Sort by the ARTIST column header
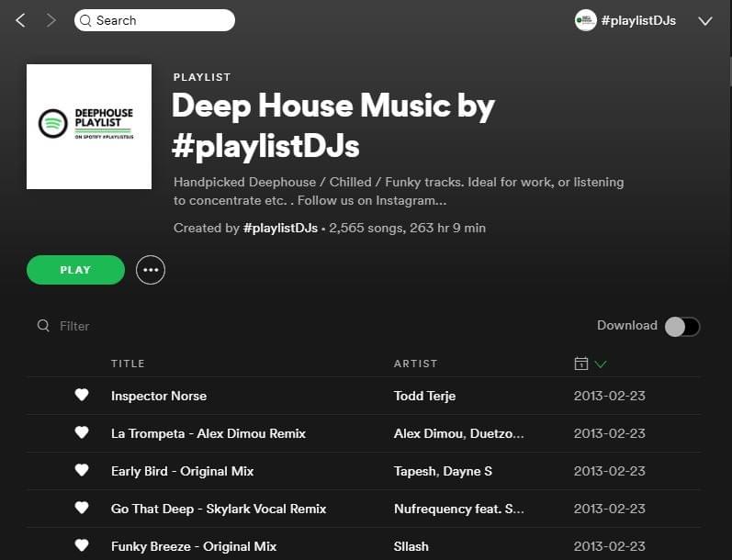The image size is (732, 560). click(415, 364)
